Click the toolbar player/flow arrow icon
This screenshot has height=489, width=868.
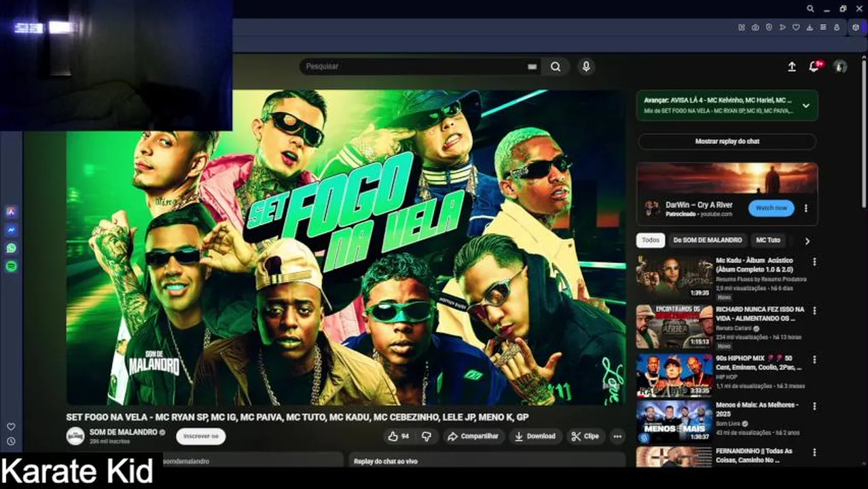782,27
